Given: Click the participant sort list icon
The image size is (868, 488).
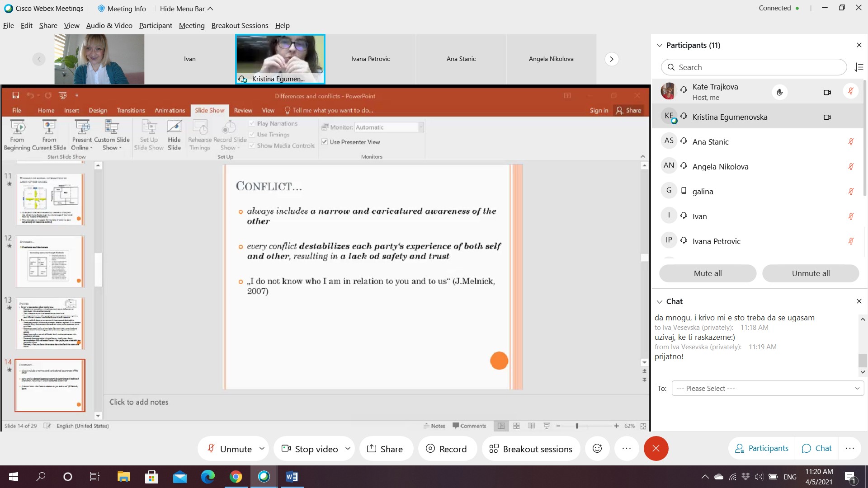Looking at the screenshot, I should point(859,67).
